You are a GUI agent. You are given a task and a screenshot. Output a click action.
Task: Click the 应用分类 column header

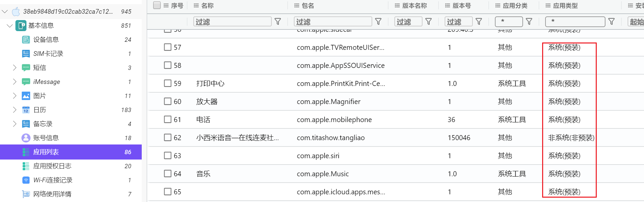(x=515, y=6)
